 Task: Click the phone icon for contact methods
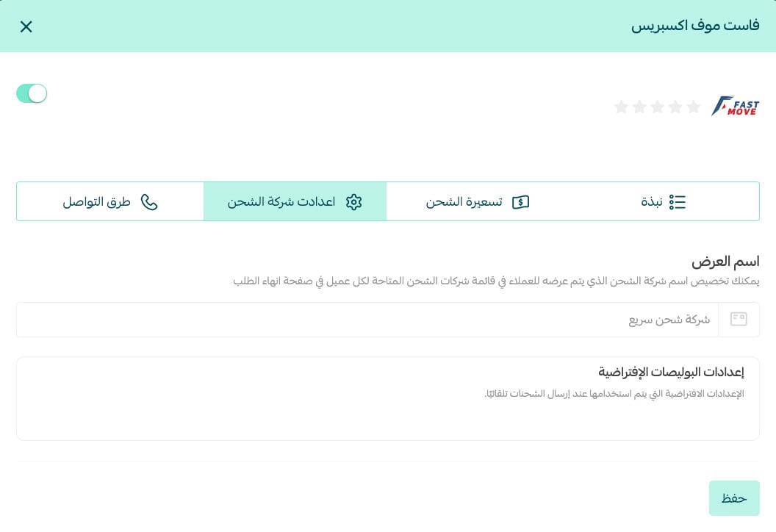[x=149, y=202]
